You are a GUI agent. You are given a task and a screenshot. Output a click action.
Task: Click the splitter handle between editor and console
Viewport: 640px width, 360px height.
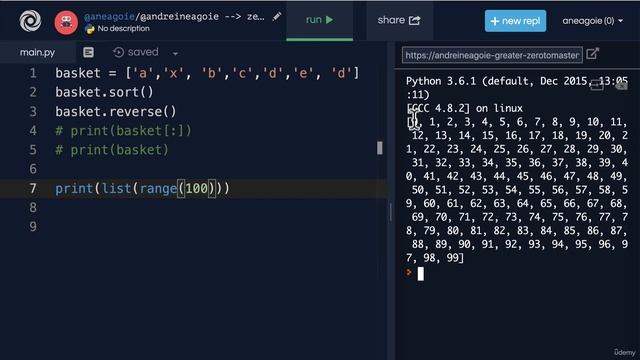coord(391,212)
